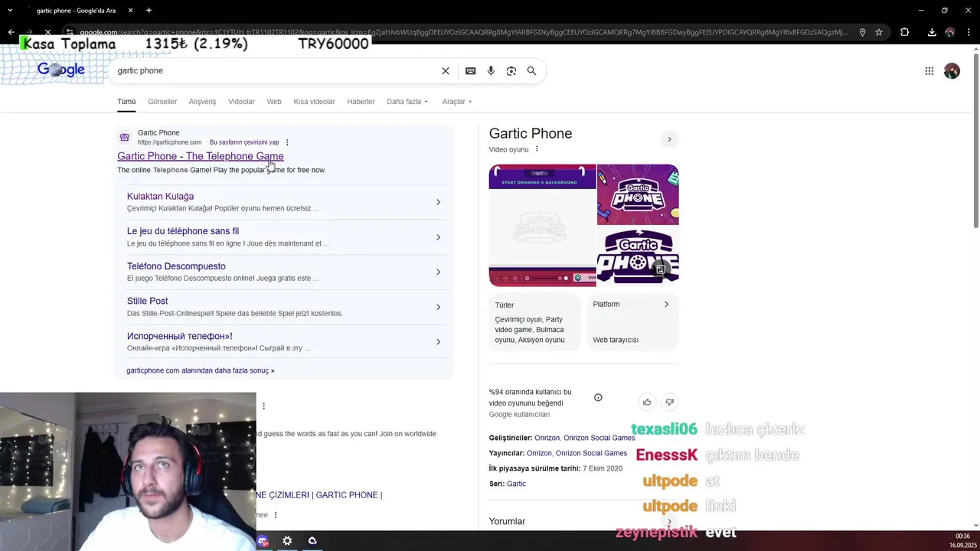Go back with the browser back arrow
The image size is (980, 551).
pyautogui.click(x=11, y=32)
